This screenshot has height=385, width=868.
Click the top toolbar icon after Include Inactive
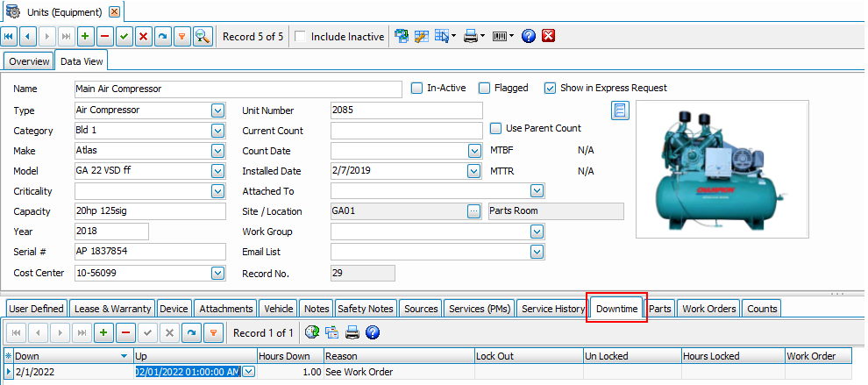(402, 37)
